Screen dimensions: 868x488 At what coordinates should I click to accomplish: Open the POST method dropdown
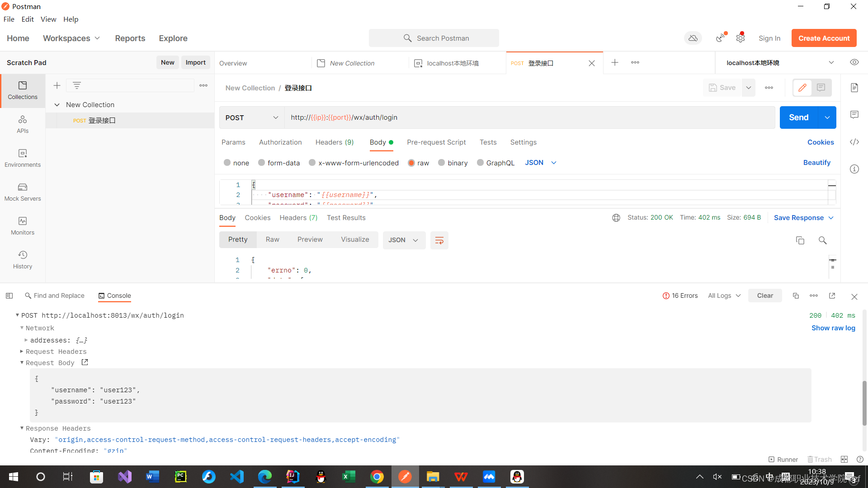pos(251,117)
